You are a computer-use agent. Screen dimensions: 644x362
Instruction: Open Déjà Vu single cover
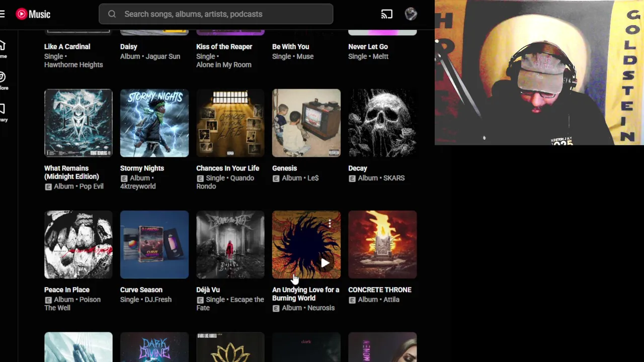(230, 244)
